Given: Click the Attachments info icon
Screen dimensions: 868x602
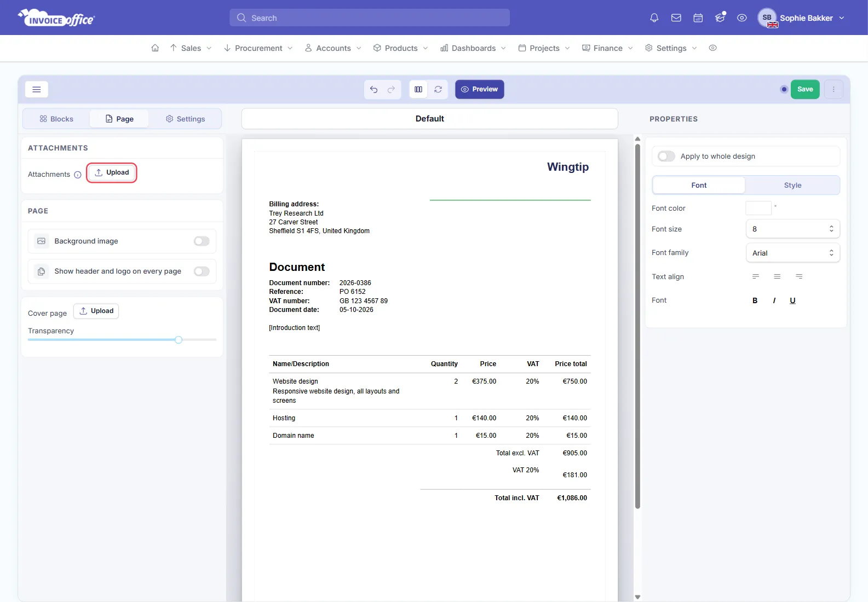Looking at the screenshot, I should tap(78, 175).
